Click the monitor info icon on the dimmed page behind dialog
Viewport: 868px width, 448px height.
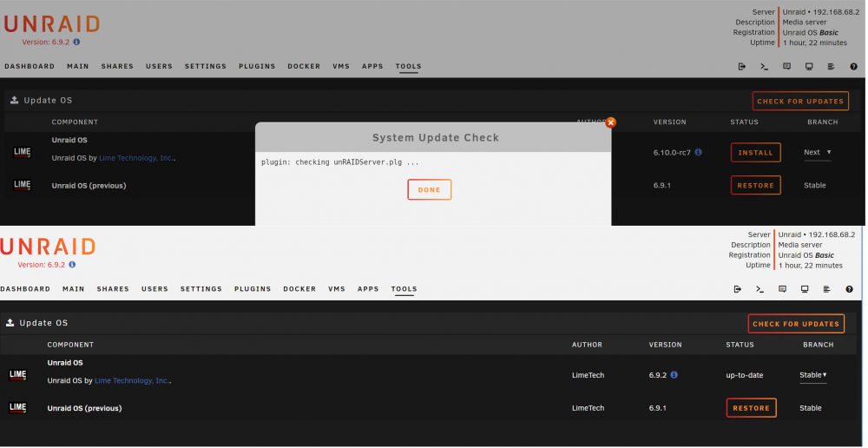coord(809,67)
